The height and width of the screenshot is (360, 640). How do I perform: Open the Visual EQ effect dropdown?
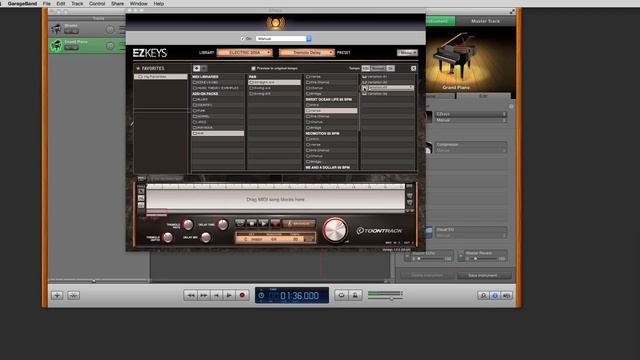[x=471, y=229]
